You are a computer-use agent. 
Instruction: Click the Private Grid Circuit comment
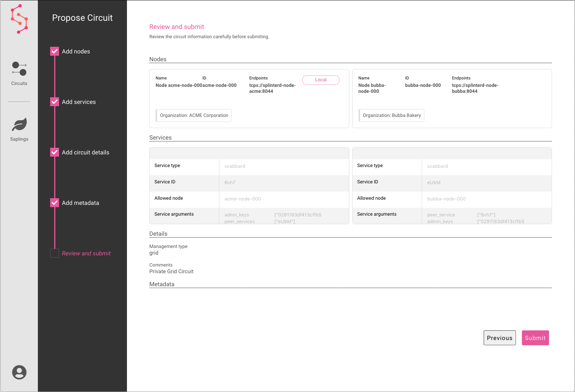pos(171,272)
